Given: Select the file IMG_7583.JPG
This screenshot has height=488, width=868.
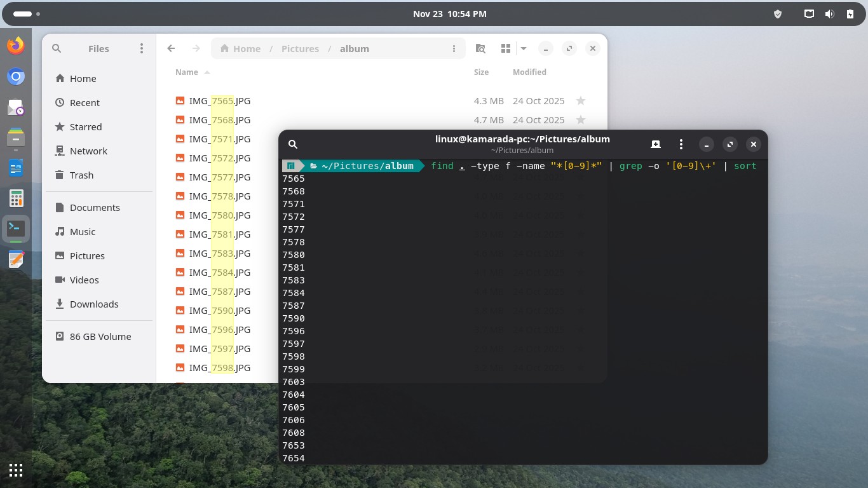Looking at the screenshot, I should pos(220,253).
